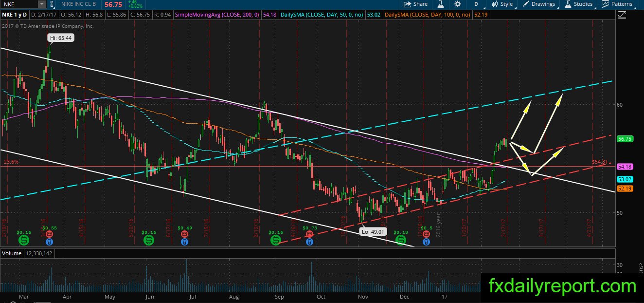Click the lightbulb icon under $0.55
The width and height of the screenshot is (644, 303).
coord(49,241)
